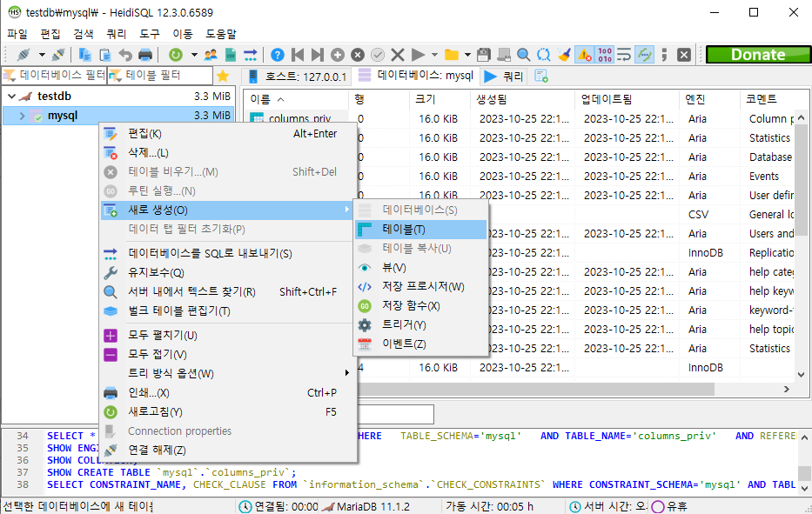Toggle the binary 100/010 display button
The image size is (812, 514).
[x=604, y=54]
